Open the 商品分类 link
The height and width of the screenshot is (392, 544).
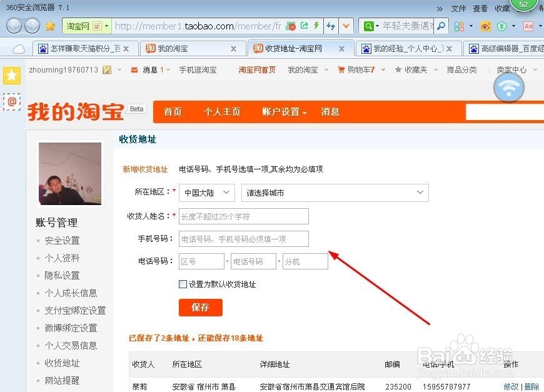coord(461,70)
